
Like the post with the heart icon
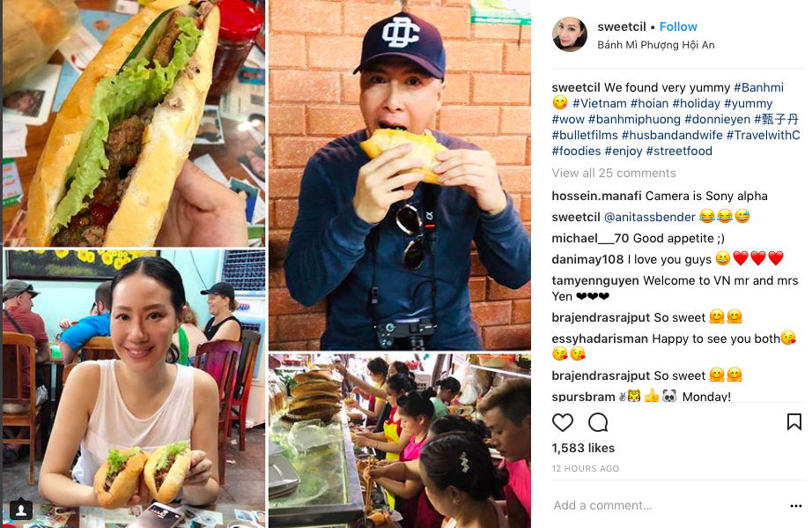pos(563,423)
